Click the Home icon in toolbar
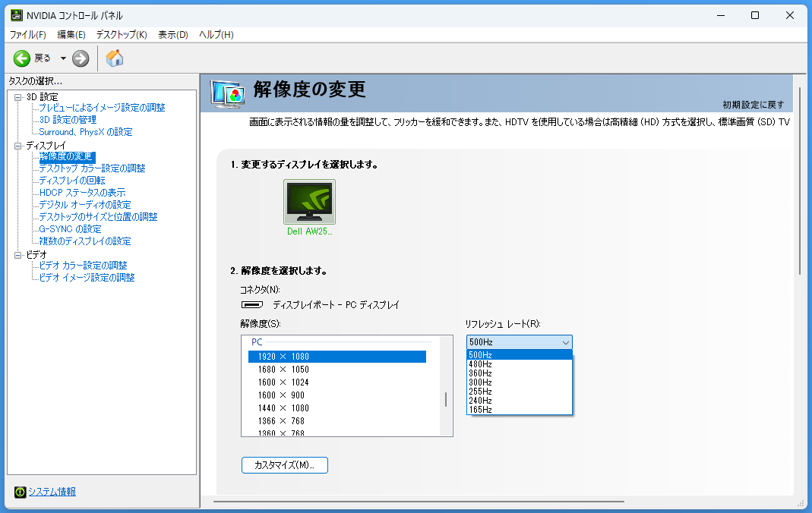 [x=115, y=58]
